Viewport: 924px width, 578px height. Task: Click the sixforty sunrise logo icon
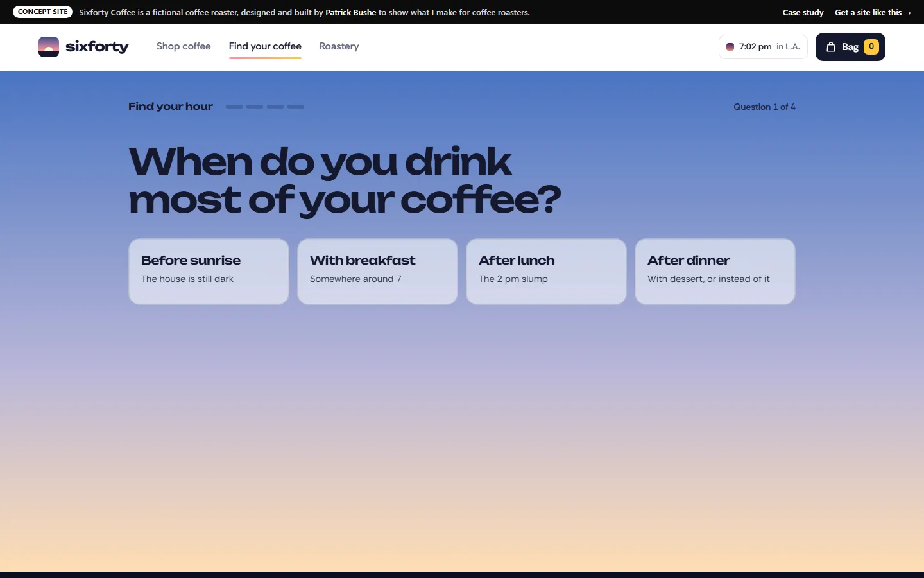click(49, 47)
